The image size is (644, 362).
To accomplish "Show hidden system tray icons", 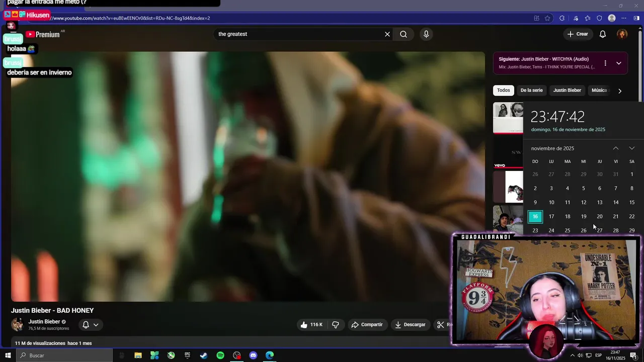I will [x=572, y=355].
